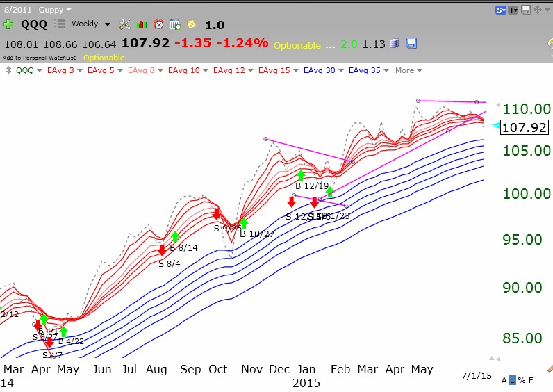Click the calendar with plus icon
The image size is (553, 392).
pyautogui.click(x=175, y=24)
